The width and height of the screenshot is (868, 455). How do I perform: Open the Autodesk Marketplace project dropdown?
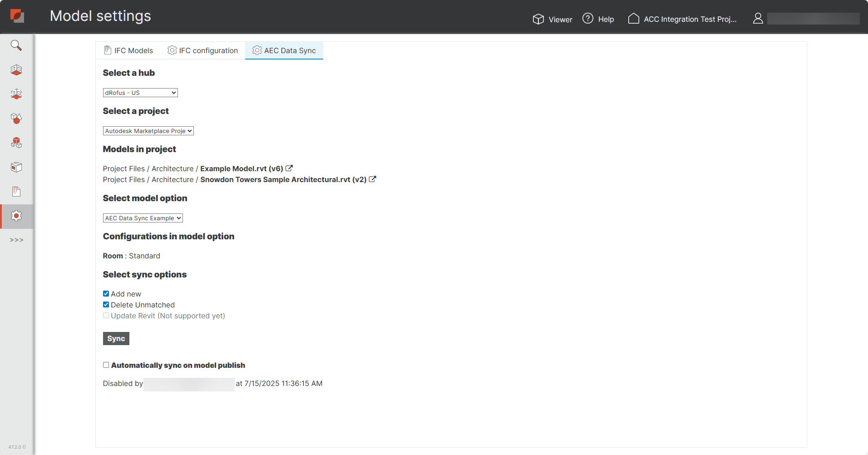(148, 131)
